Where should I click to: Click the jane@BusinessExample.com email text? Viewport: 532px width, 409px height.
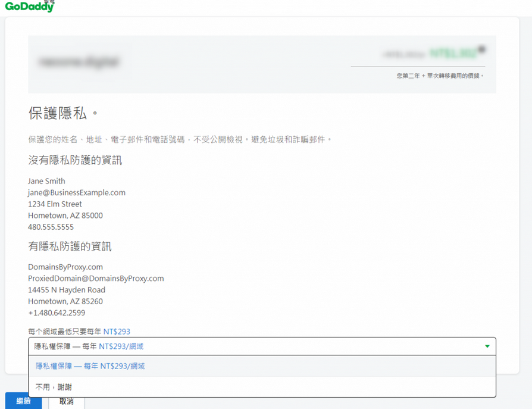77,192
